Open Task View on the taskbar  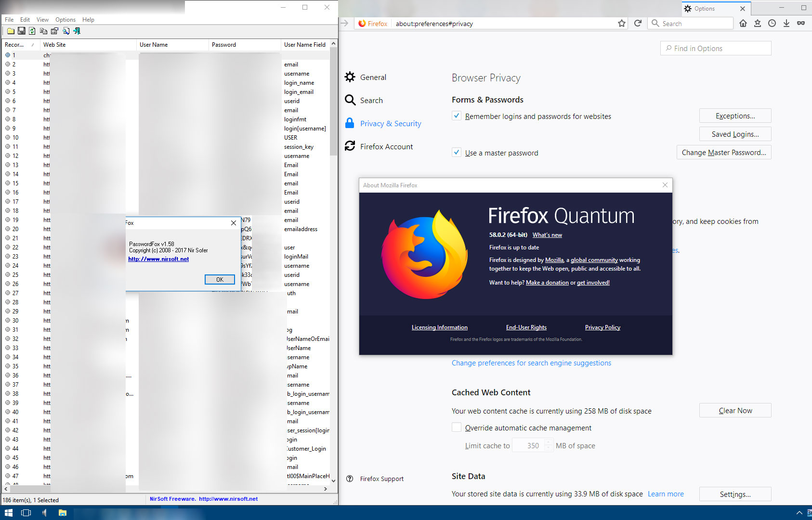coord(26,513)
